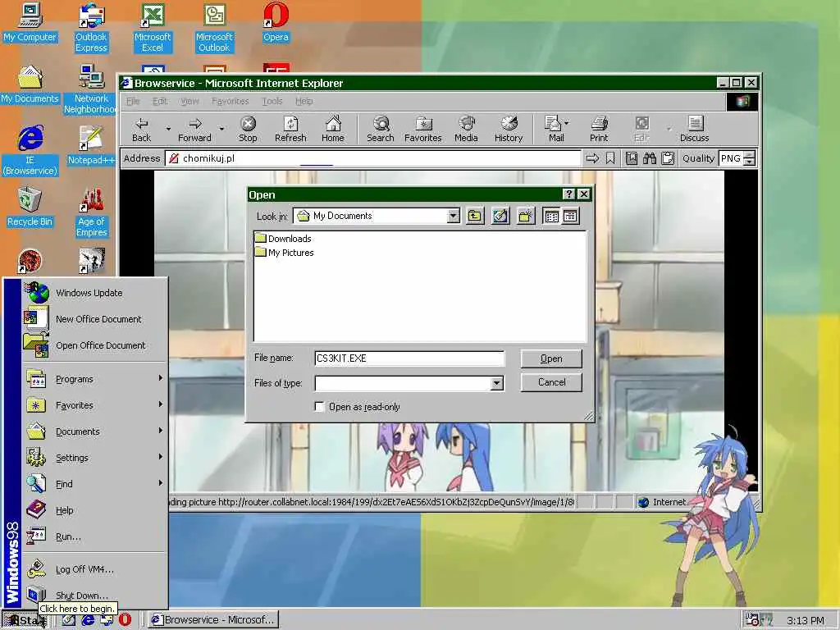Click the Go arrow next to address bar

coord(592,158)
